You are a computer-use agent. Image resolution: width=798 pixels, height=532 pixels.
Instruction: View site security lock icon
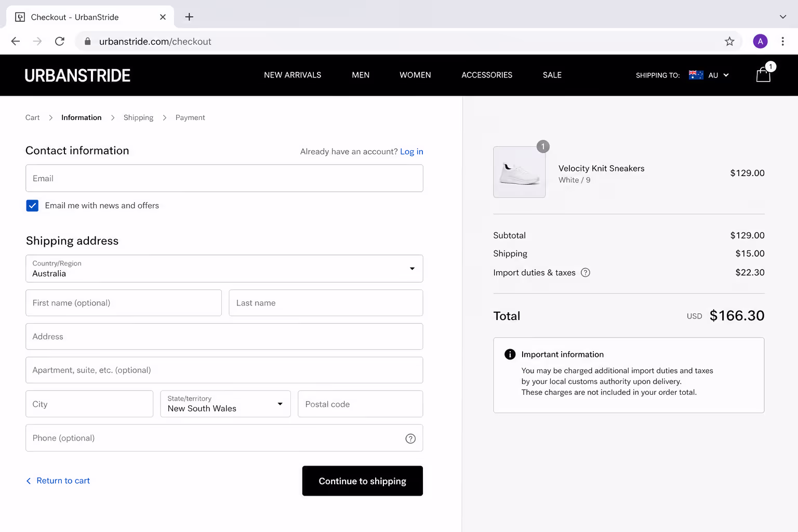pos(87,42)
